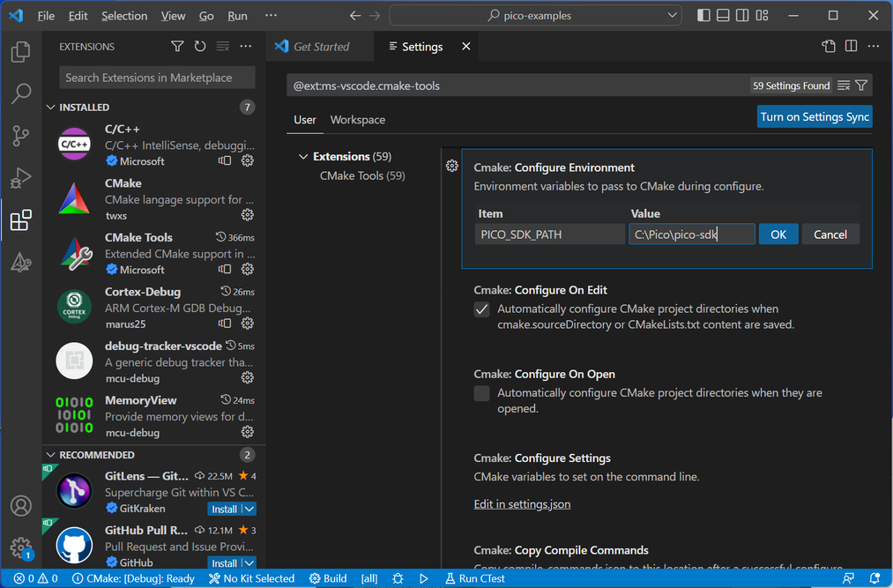Click CMake: [Debug]: Ready status item
The width and height of the screenshot is (893, 588).
coord(133,578)
